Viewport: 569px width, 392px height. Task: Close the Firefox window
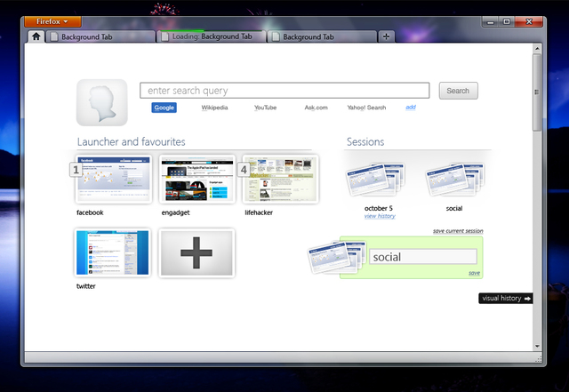pos(529,21)
